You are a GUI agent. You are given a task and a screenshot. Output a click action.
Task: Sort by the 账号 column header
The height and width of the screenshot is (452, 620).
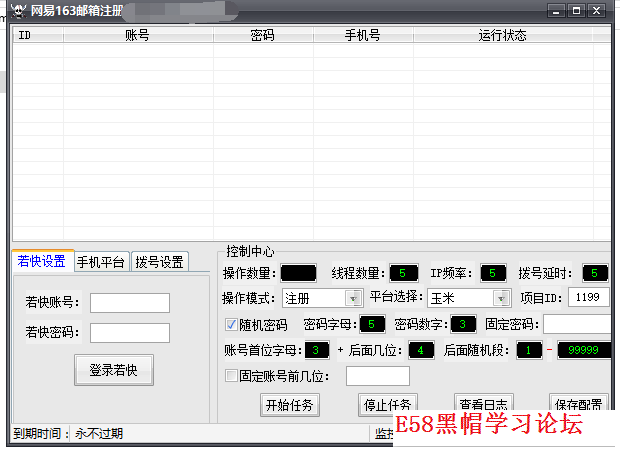pos(138,35)
